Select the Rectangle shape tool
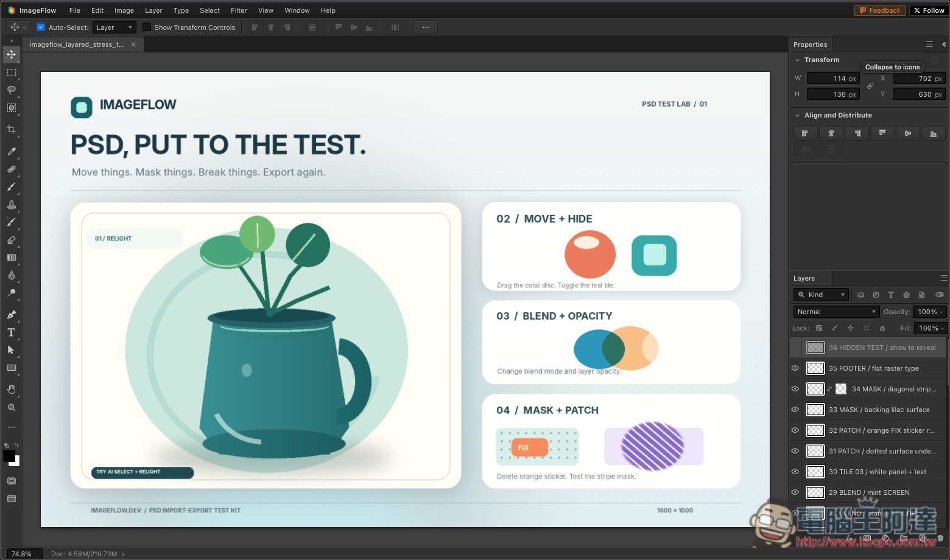950x560 pixels. coord(12,368)
